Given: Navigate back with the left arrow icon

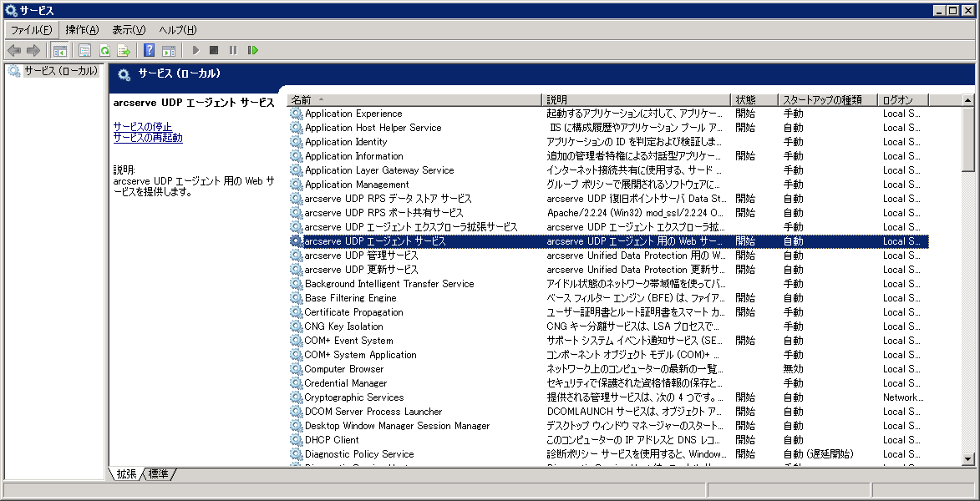Looking at the screenshot, I should [x=13, y=50].
